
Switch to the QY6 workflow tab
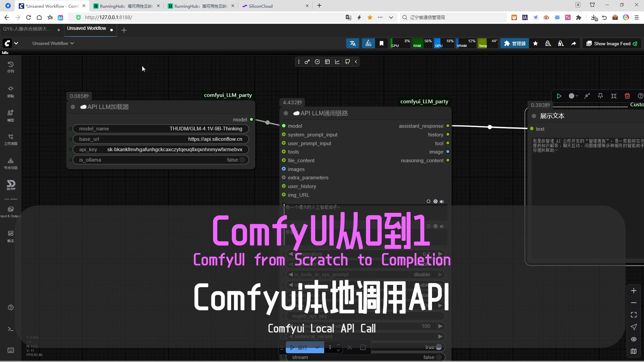28,29
